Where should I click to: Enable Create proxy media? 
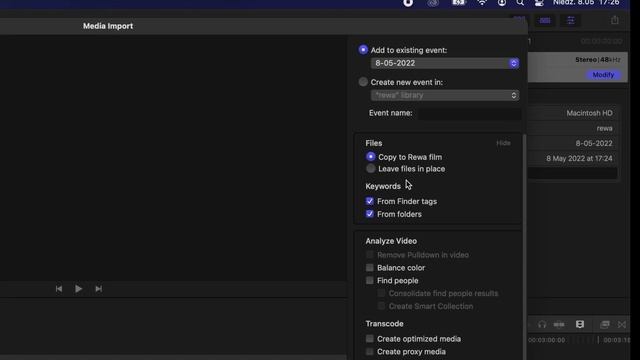[369, 351]
